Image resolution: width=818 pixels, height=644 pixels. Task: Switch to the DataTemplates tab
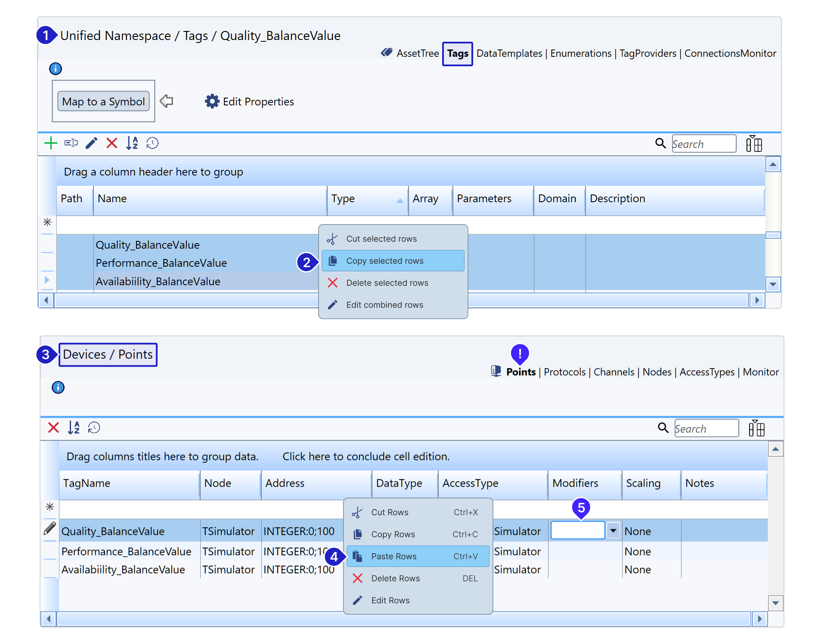[509, 54]
